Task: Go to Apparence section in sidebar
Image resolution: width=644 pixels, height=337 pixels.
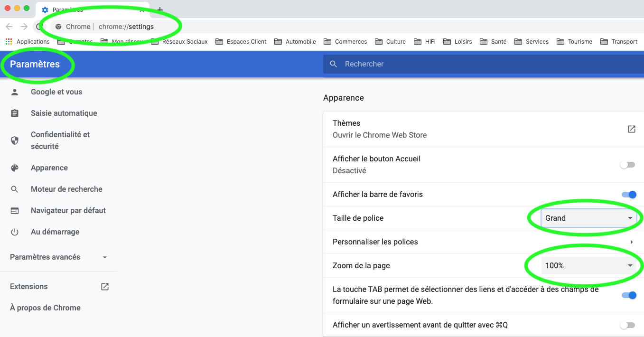Action: coord(49,168)
